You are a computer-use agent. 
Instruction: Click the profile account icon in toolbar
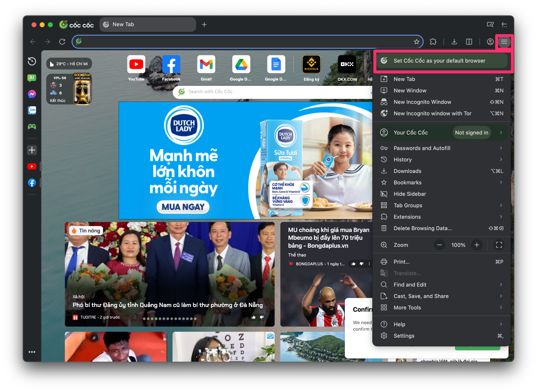(490, 42)
